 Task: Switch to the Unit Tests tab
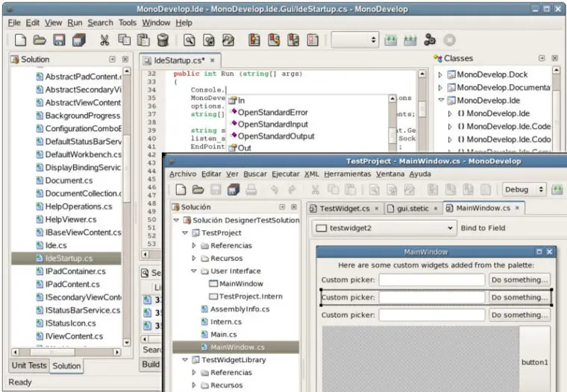tap(29, 366)
